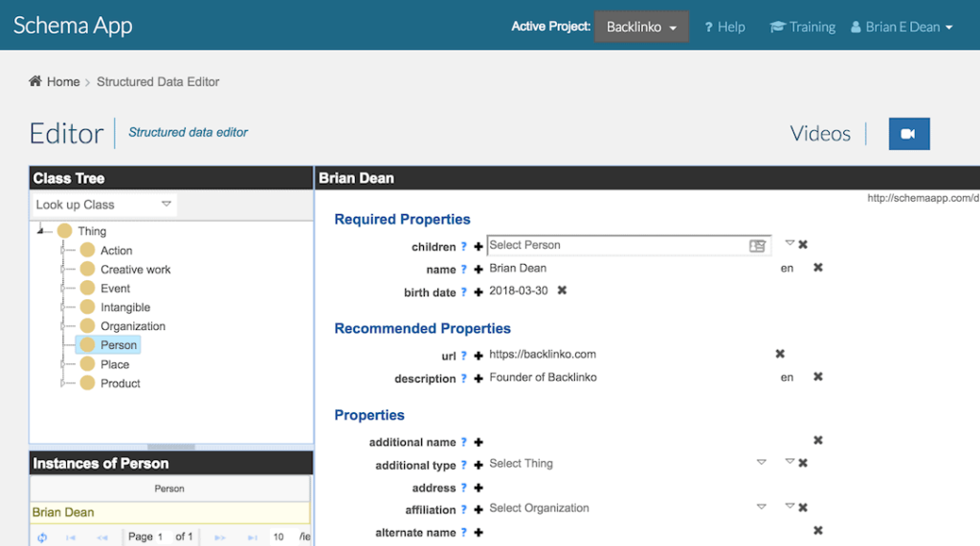Go to next page in instances pager
Viewport: 980px width, 546px height.
[220, 537]
